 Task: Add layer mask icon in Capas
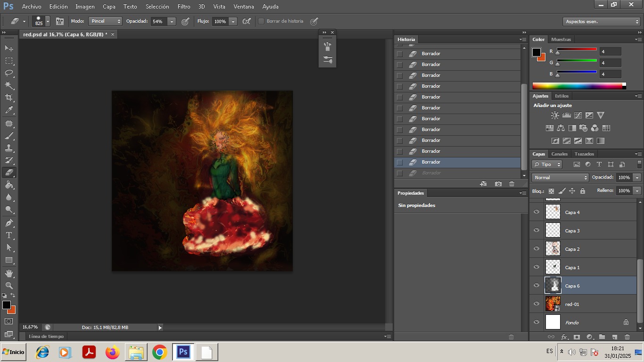click(577, 337)
